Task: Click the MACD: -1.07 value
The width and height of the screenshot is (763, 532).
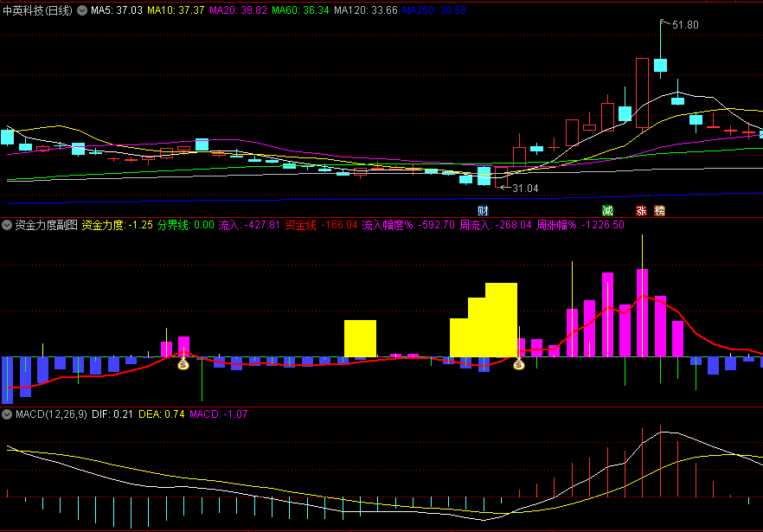Action: pyautogui.click(x=219, y=414)
